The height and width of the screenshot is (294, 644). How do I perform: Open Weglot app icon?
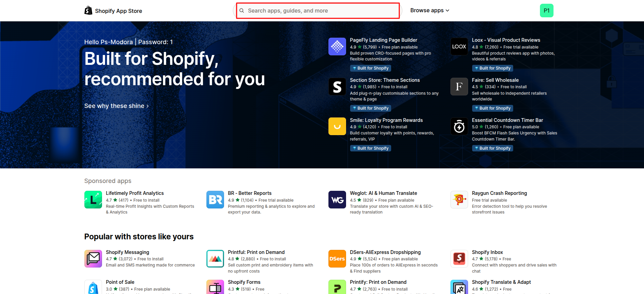click(337, 200)
